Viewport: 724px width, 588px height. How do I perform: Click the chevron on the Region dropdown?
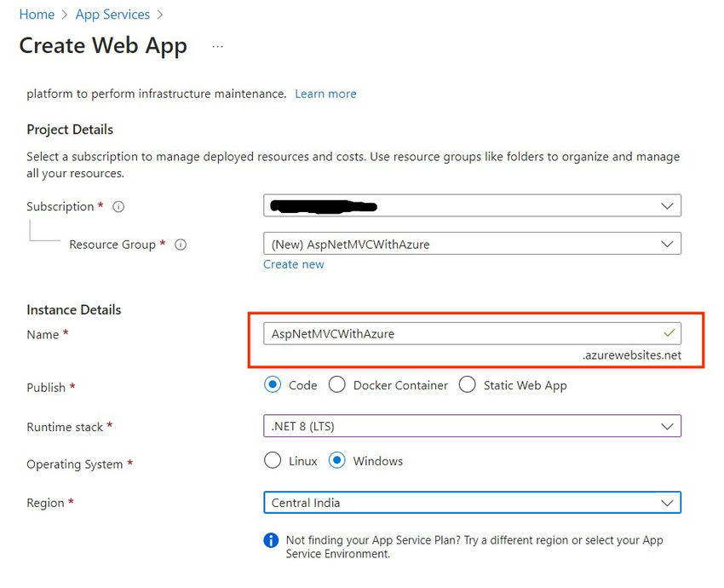[668, 503]
